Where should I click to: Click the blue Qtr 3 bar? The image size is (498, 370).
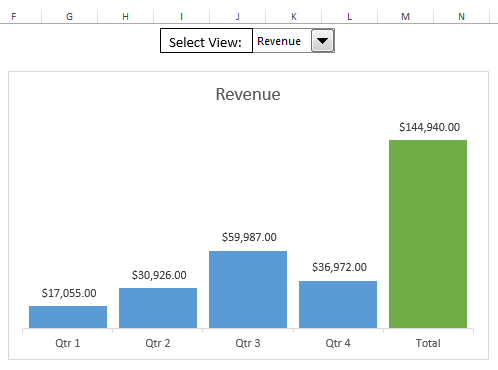coord(248,290)
